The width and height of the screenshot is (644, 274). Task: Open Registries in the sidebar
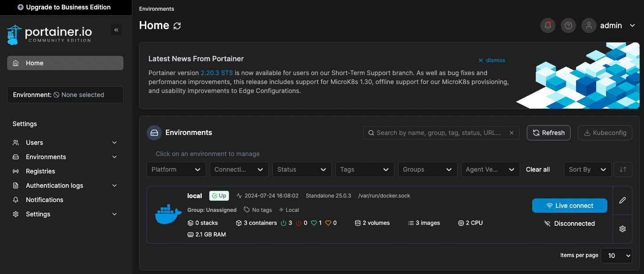[40, 171]
